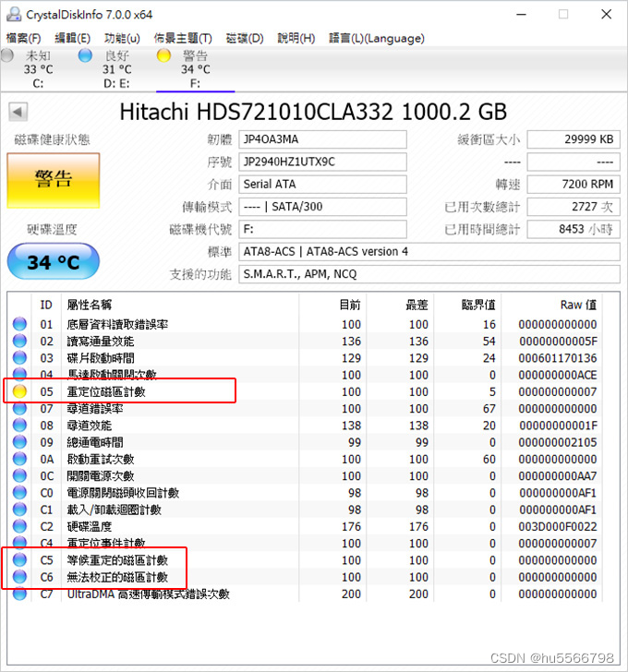Click the gray unknown status circle for C:
The image size is (628, 672).
7,55
